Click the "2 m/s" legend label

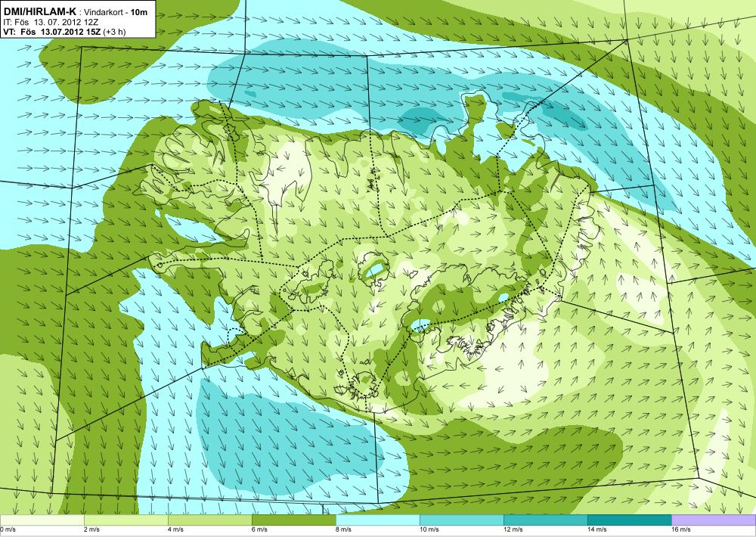[92, 529]
